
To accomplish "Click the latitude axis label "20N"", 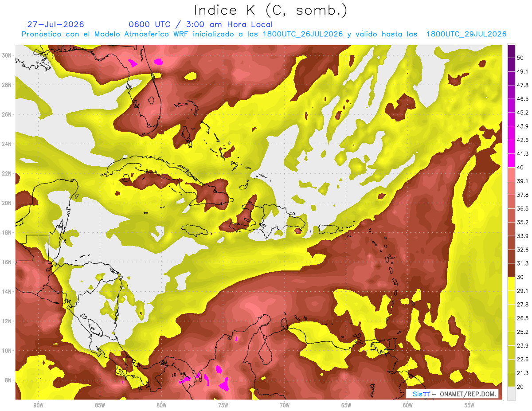I will 7,203.
